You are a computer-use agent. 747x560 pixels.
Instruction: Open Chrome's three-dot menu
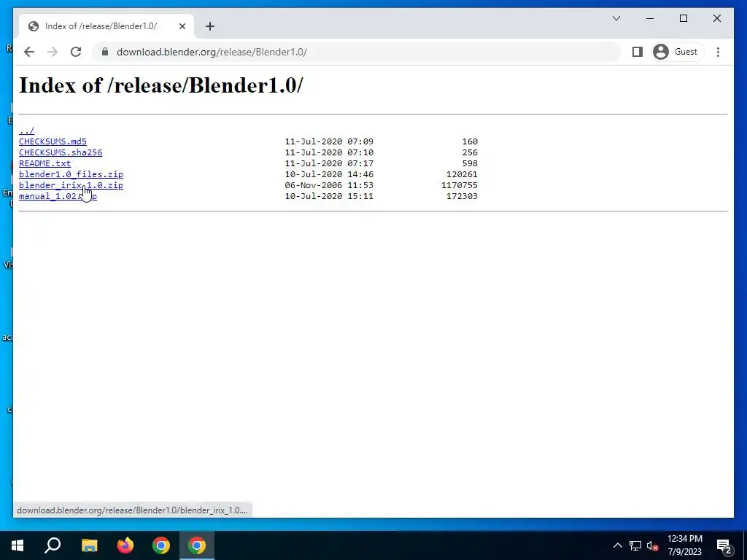[x=718, y=52]
